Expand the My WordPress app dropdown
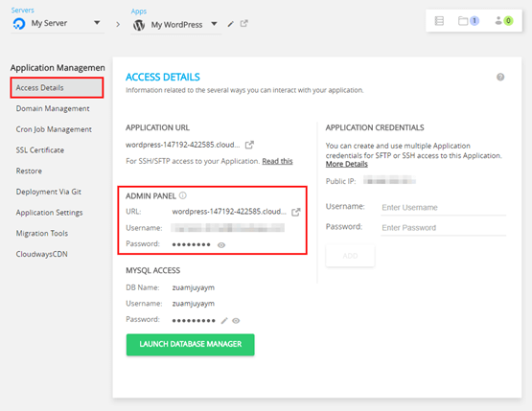Screen dimensions: 532x411 214,24
